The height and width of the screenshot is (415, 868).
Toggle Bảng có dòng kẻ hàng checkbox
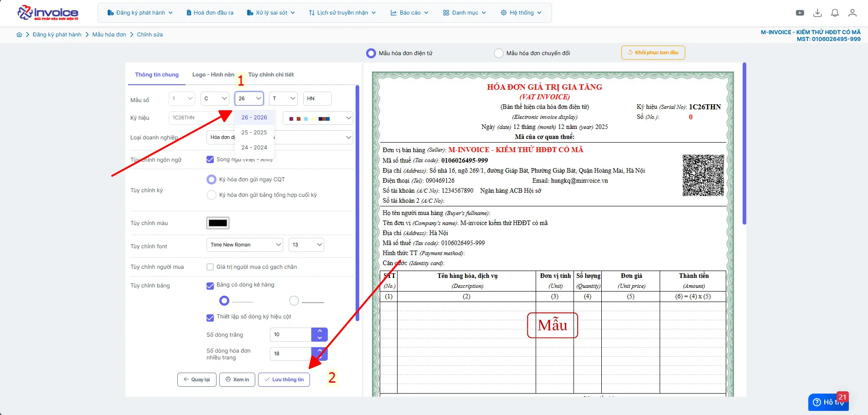pyautogui.click(x=210, y=286)
